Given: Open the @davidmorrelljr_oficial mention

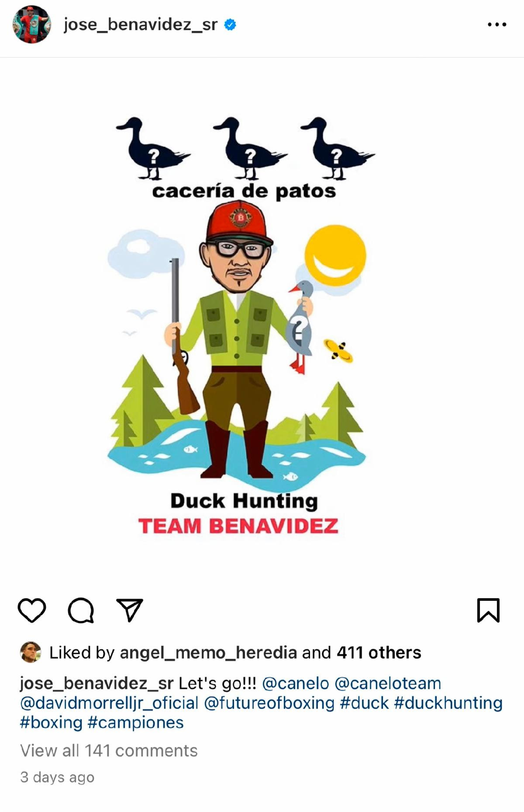Looking at the screenshot, I should (x=109, y=703).
